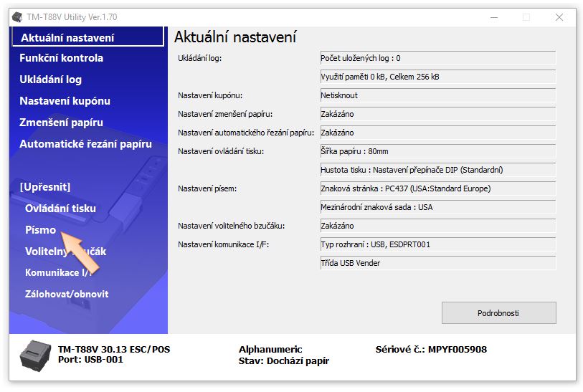The height and width of the screenshot is (392, 583).
Task: Click the [Upřesnit] sidebar heading
Action: tap(44, 187)
